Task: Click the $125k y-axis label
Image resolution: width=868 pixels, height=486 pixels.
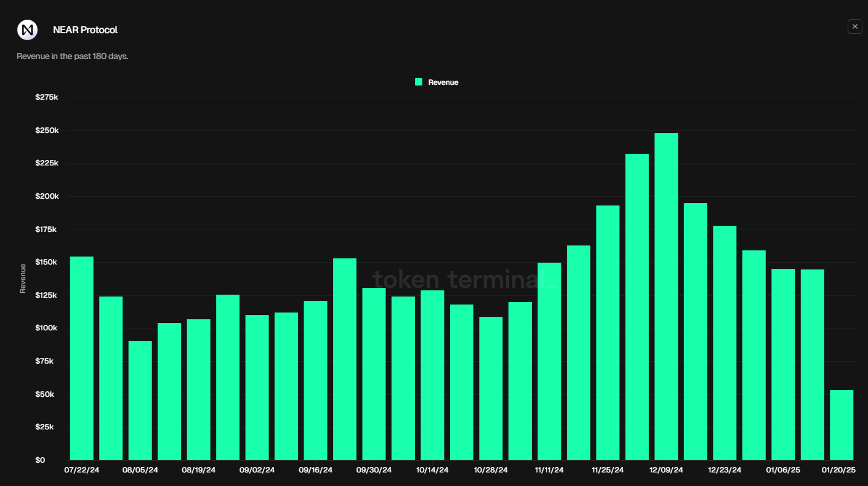Action: pyautogui.click(x=47, y=295)
